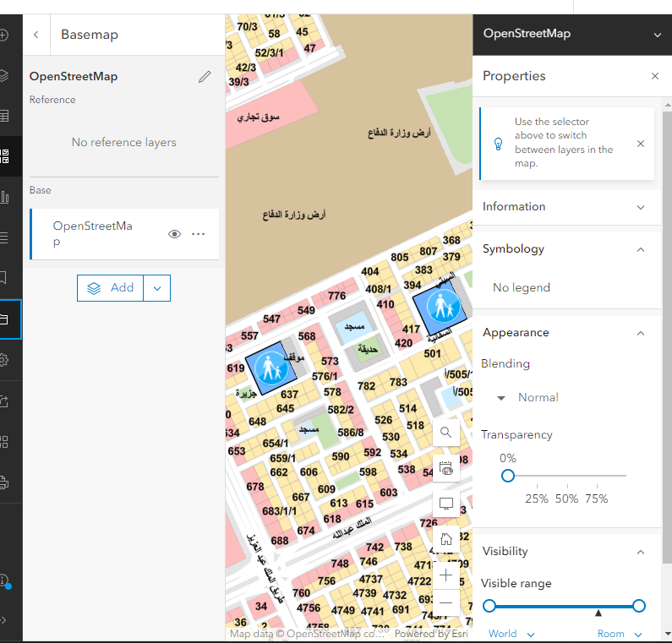Viewport: 672px width, 643px height.
Task: Click the left handle of Visible range slider
Action: [489, 606]
